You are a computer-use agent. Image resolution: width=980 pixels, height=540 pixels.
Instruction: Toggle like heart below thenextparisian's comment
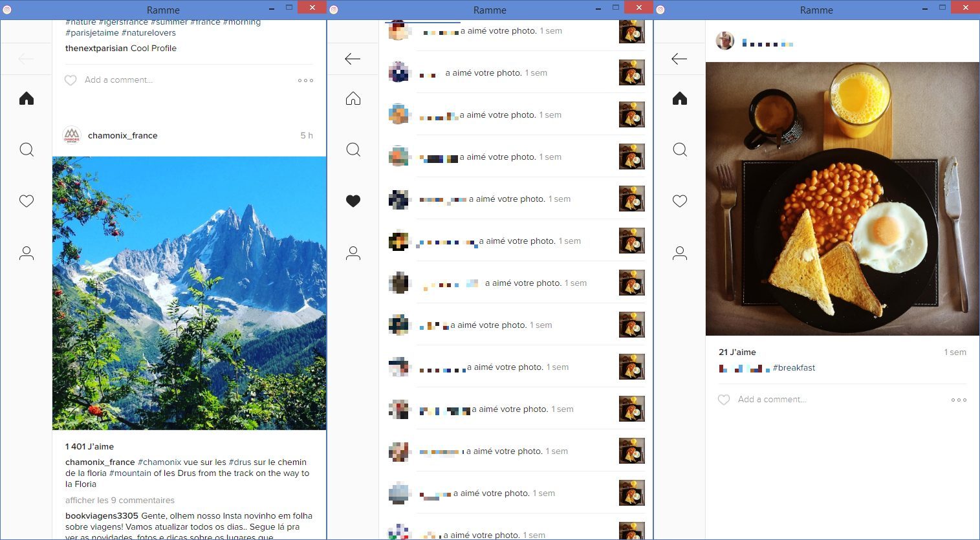(71, 80)
